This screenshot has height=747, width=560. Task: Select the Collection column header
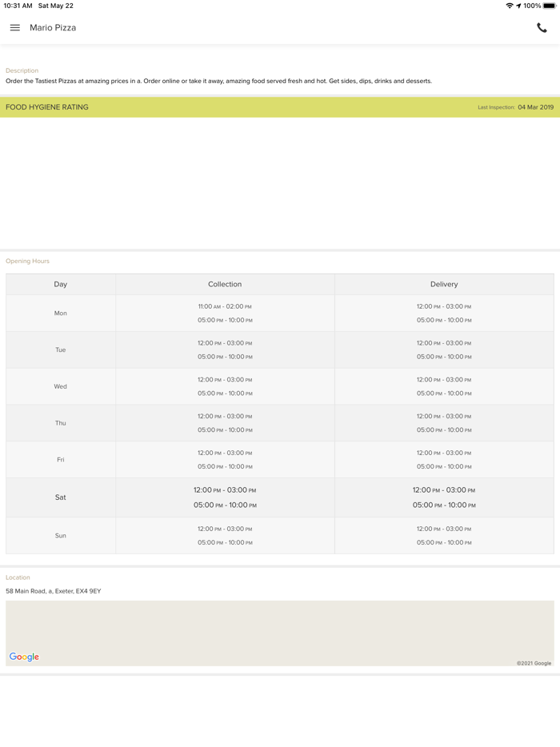(225, 284)
